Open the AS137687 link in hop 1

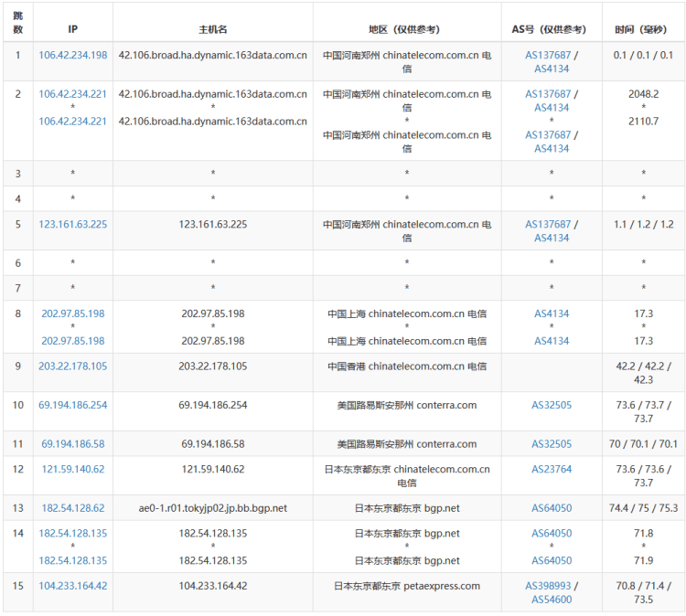click(548, 55)
